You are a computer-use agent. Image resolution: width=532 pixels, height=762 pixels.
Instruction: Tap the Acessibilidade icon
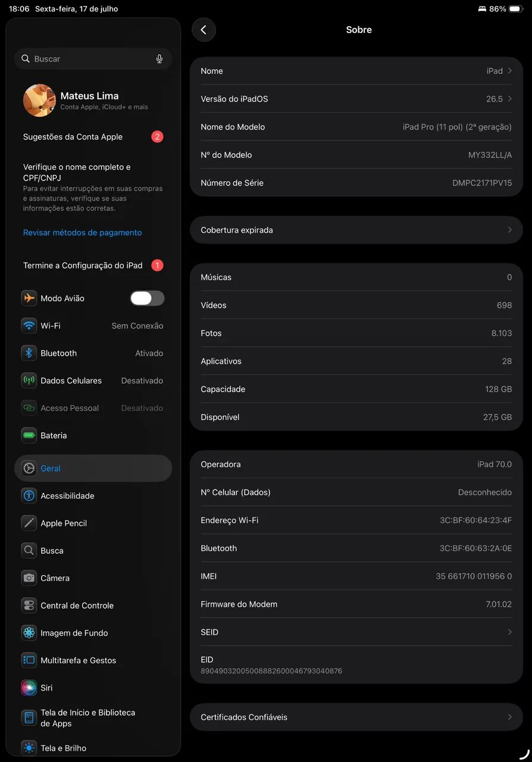tap(29, 496)
